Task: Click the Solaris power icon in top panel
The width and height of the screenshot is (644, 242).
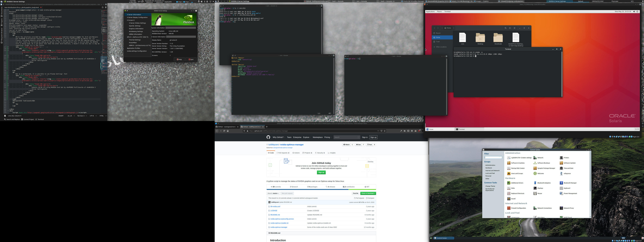Action: [637, 12]
